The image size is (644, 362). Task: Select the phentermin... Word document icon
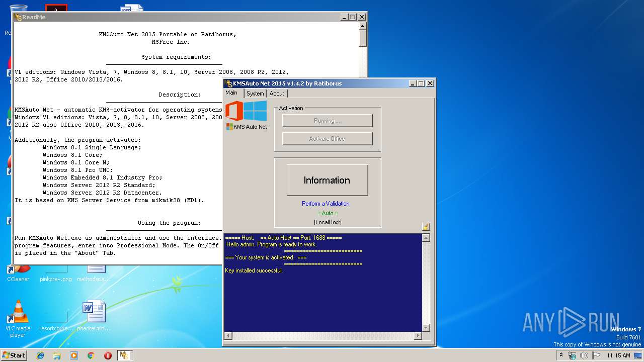[x=94, y=316]
